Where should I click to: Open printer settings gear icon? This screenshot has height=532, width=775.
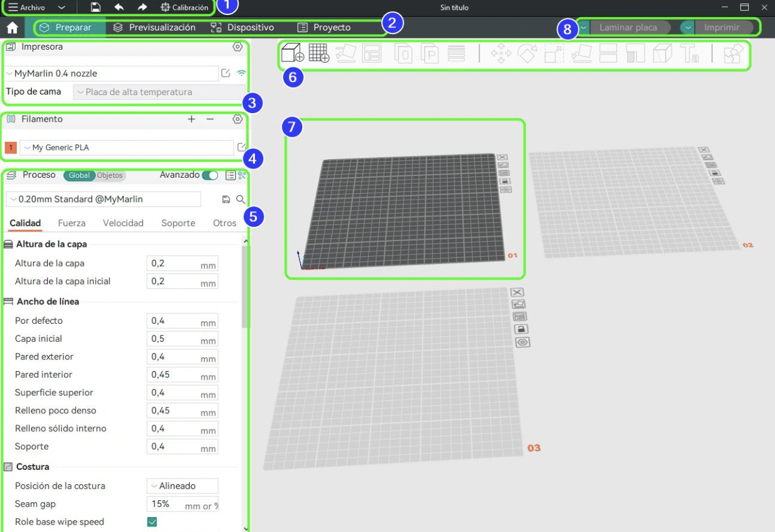[237, 47]
